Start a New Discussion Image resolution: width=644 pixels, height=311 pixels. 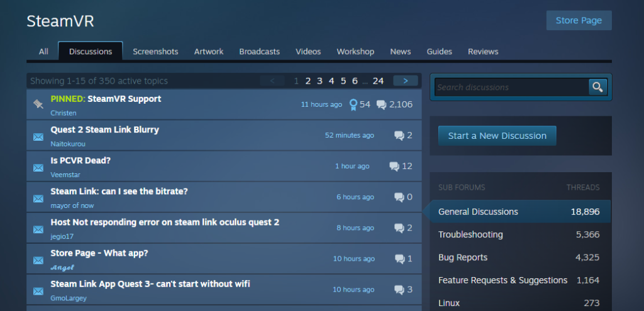point(497,136)
